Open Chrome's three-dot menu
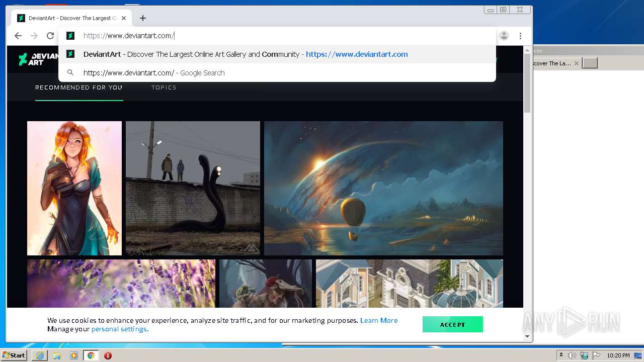This screenshot has width=644, height=362. pos(520,36)
